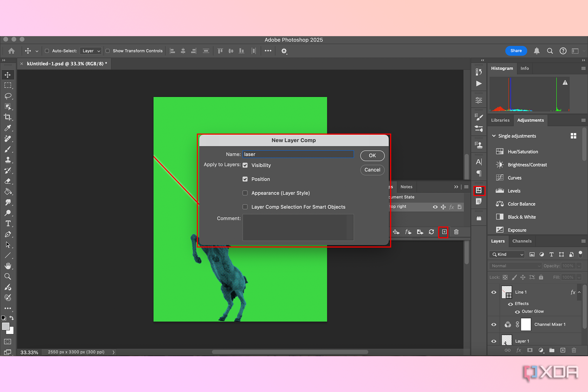Select the Eyedropper tool
Image resolution: width=588 pixels, height=392 pixels.
(8, 128)
